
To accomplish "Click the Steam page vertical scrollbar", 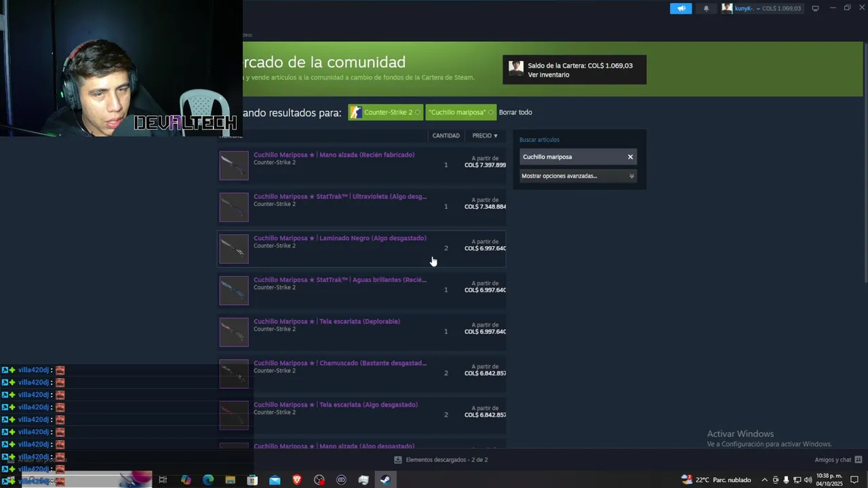I will click(865, 163).
